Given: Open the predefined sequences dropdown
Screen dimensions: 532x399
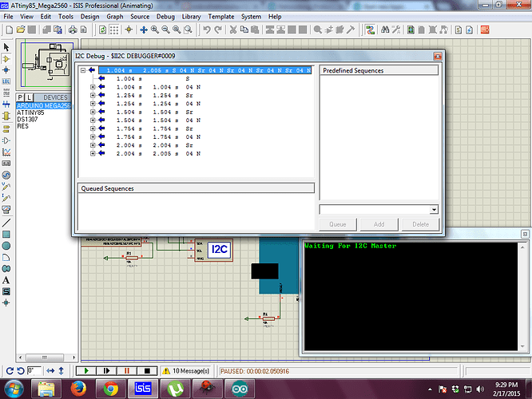Looking at the screenshot, I should point(434,209).
